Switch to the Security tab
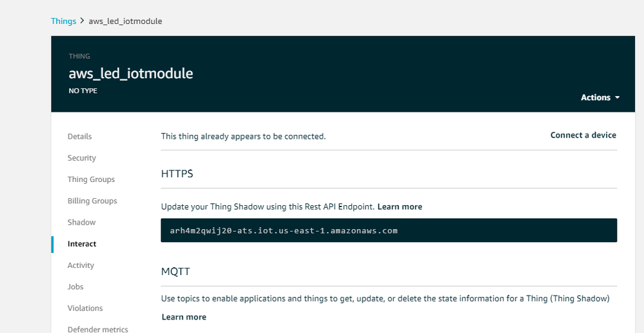644x333 pixels. [82, 158]
